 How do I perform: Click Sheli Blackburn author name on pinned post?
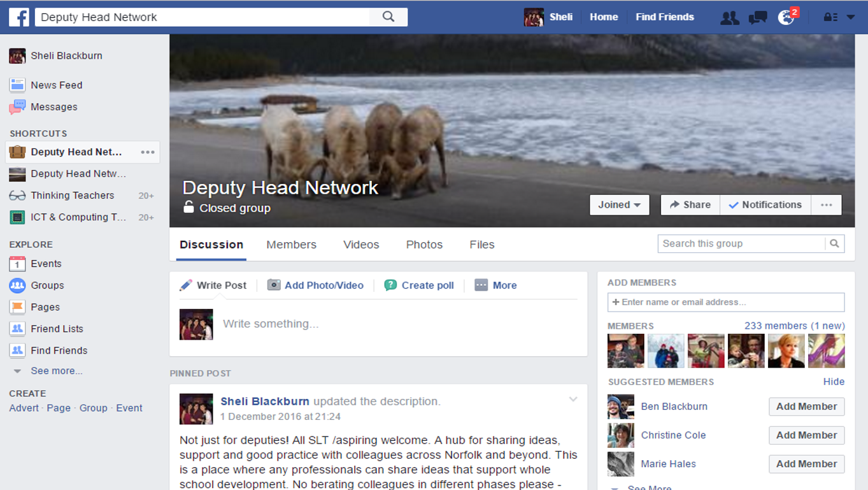[x=265, y=401]
